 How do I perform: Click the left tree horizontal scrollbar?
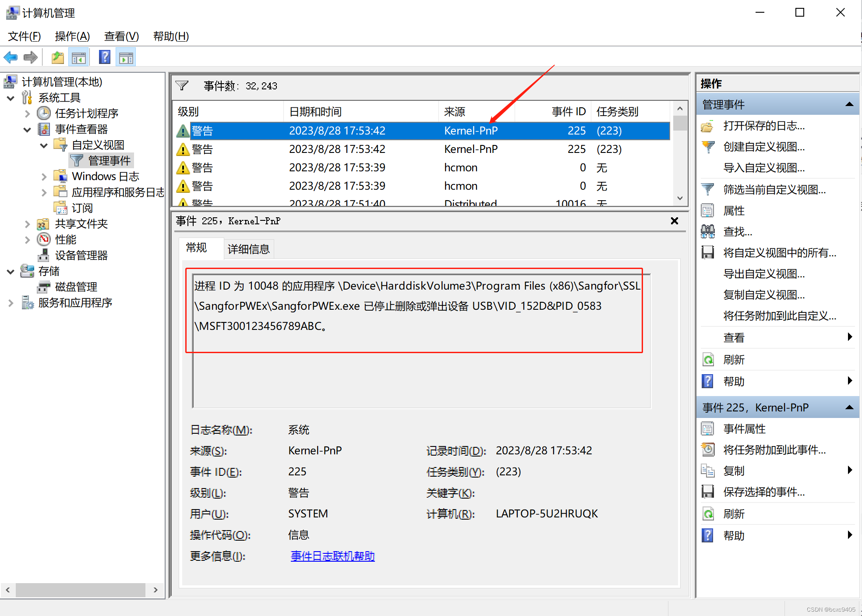click(x=81, y=590)
